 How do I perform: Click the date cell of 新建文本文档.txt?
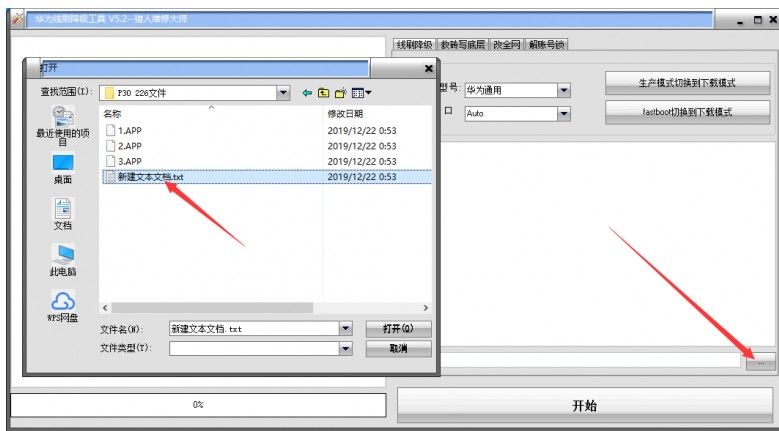[362, 177]
